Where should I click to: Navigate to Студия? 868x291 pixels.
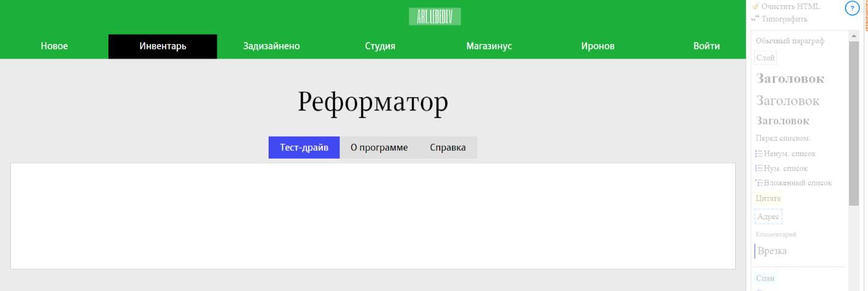click(380, 46)
